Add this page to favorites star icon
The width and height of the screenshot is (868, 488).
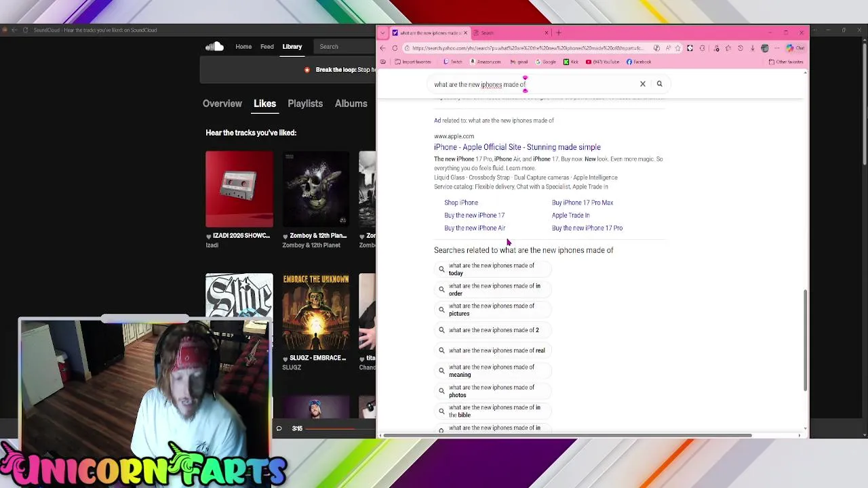pos(677,48)
